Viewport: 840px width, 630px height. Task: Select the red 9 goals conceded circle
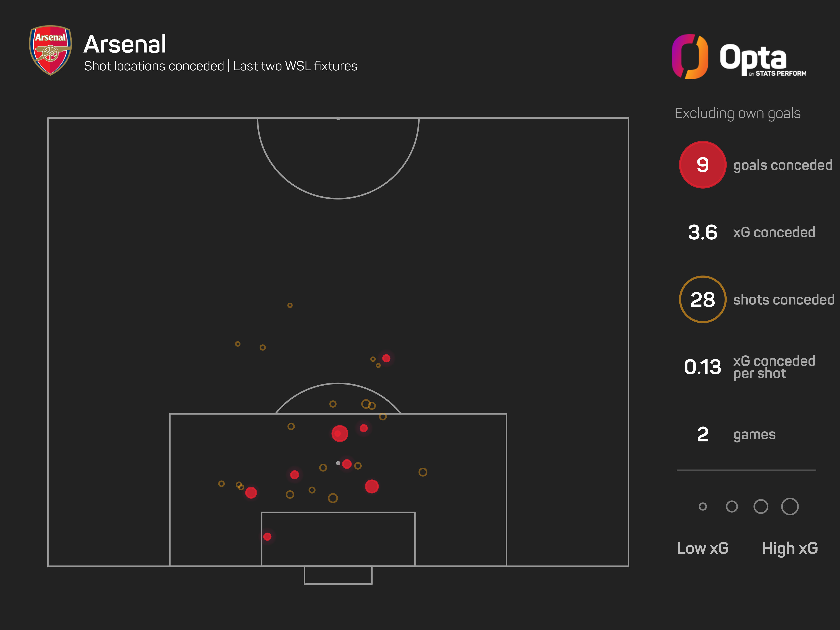click(702, 165)
